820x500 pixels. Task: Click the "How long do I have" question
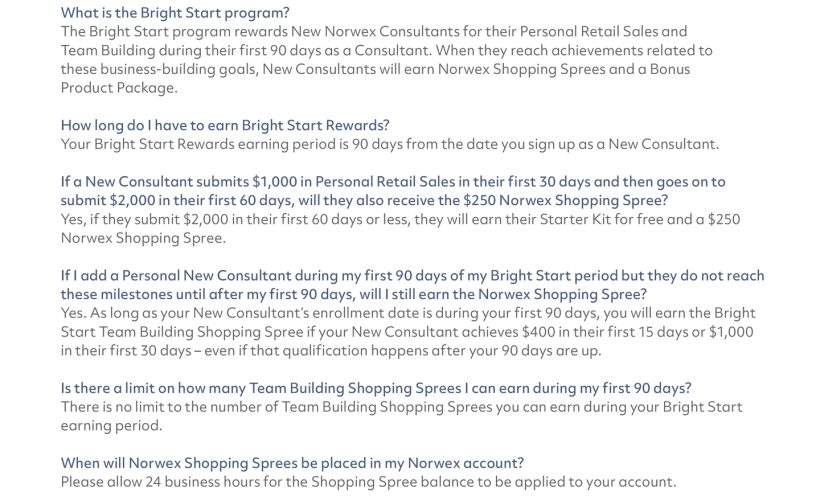(x=225, y=125)
